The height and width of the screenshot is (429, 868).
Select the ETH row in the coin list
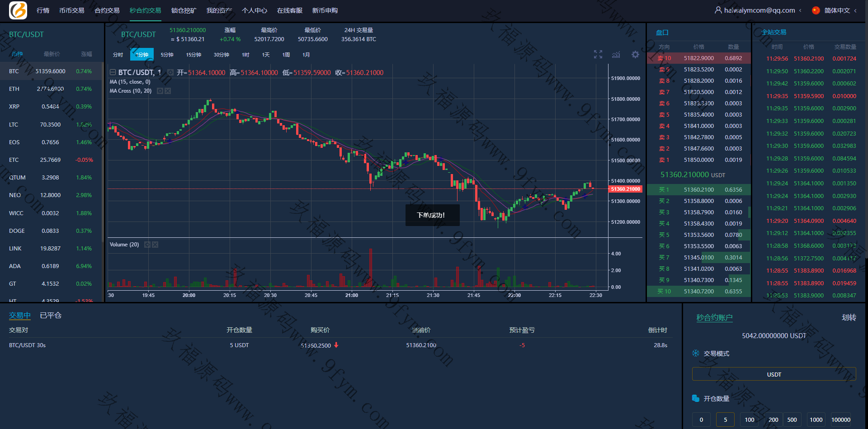(51, 89)
